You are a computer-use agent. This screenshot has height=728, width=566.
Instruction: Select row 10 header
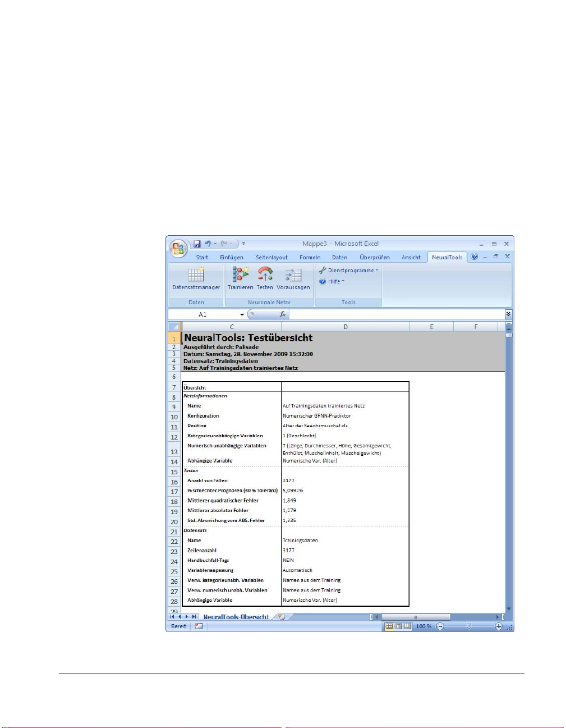(x=174, y=417)
